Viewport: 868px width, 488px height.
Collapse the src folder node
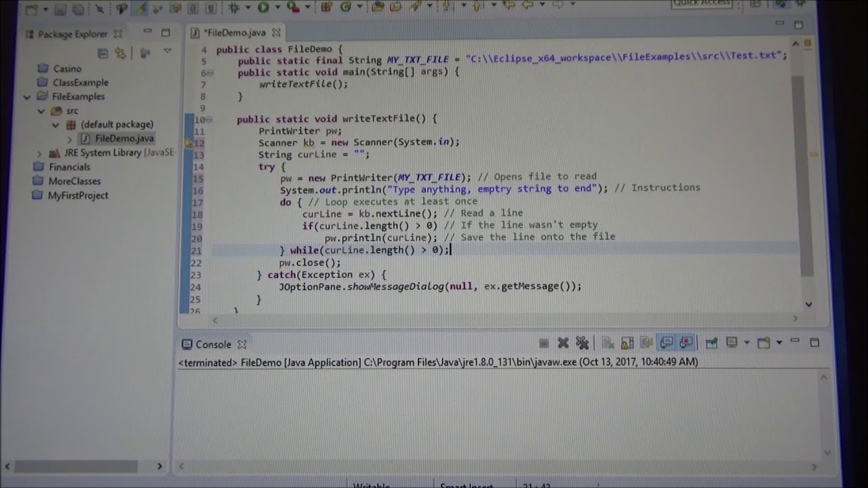41,111
